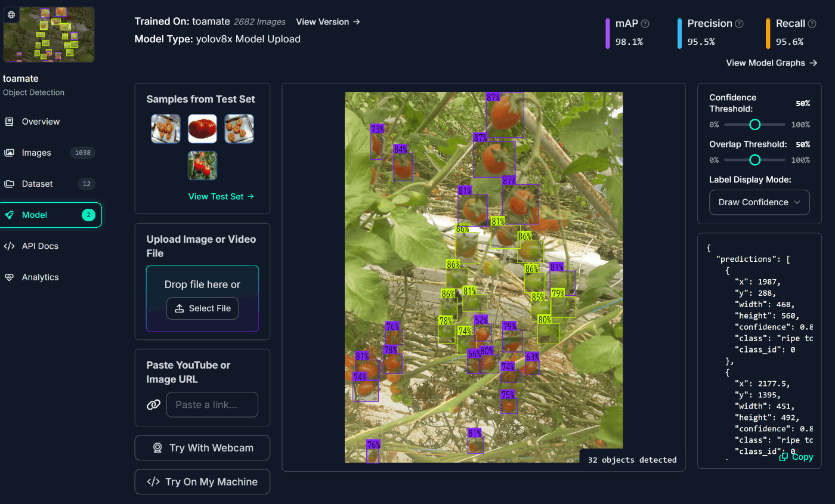Open the View Version link
The width and height of the screenshot is (835, 504).
click(x=328, y=21)
